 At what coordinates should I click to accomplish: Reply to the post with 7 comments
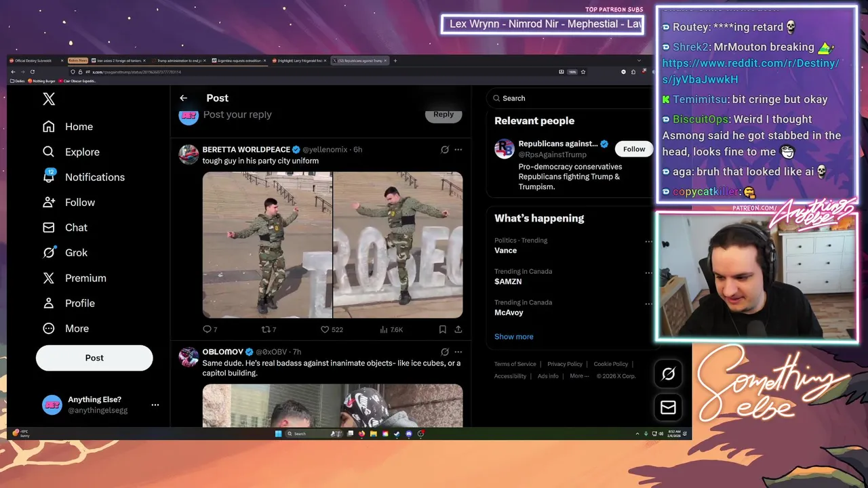210,329
